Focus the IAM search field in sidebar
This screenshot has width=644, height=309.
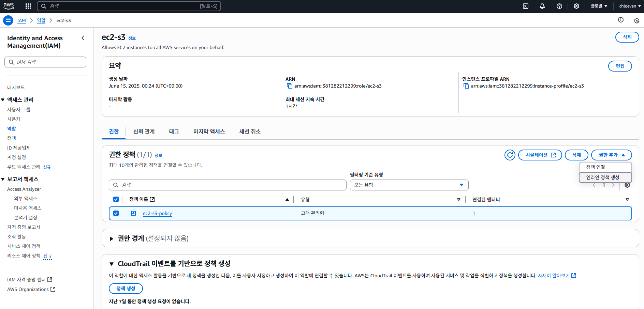[45, 62]
